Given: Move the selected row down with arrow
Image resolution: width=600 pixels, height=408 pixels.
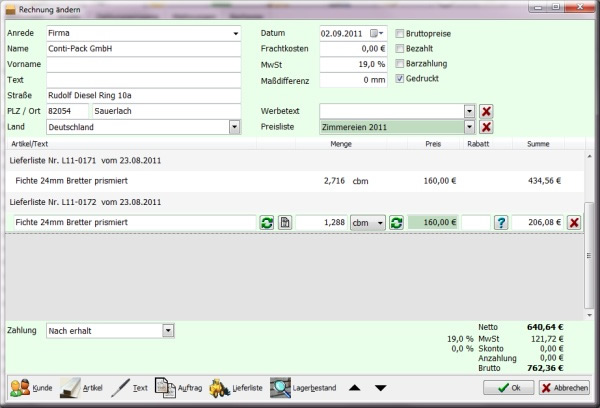Looking at the screenshot, I should [x=380, y=388].
